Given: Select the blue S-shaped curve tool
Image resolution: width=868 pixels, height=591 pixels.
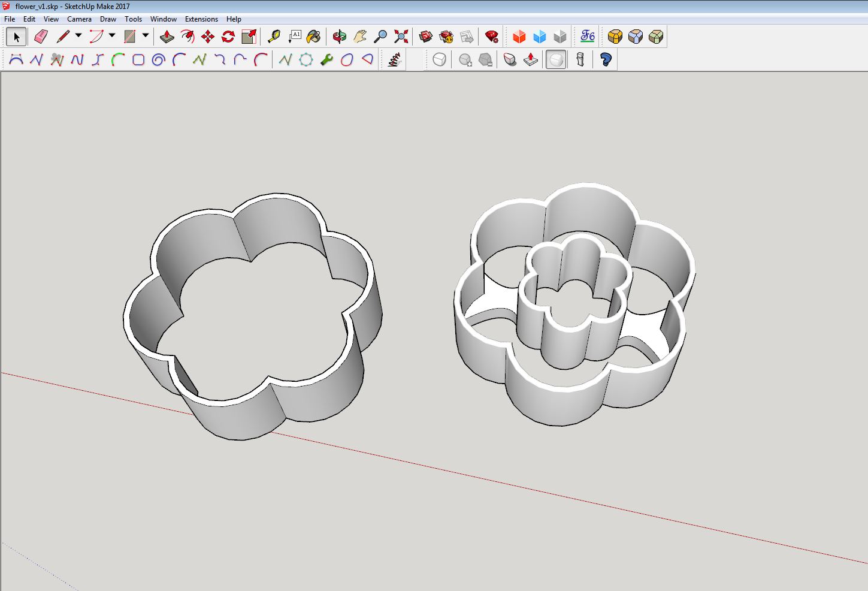Looking at the screenshot, I should pyautogui.click(x=98, y=60).
